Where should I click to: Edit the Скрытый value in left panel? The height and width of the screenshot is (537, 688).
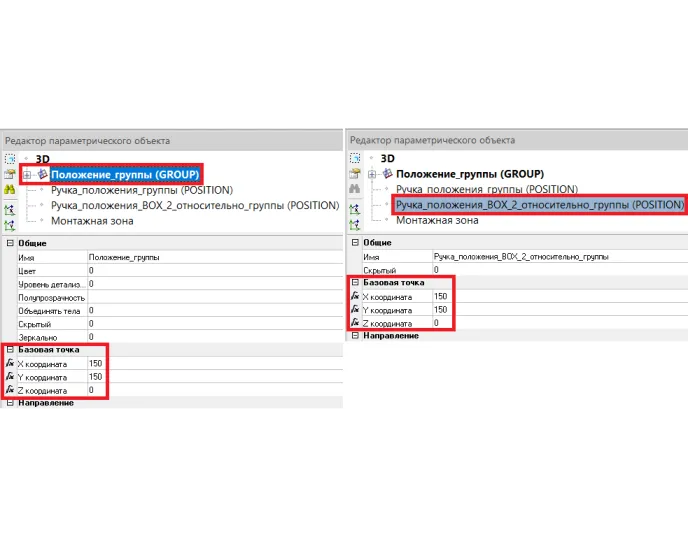tap(215, 323)
